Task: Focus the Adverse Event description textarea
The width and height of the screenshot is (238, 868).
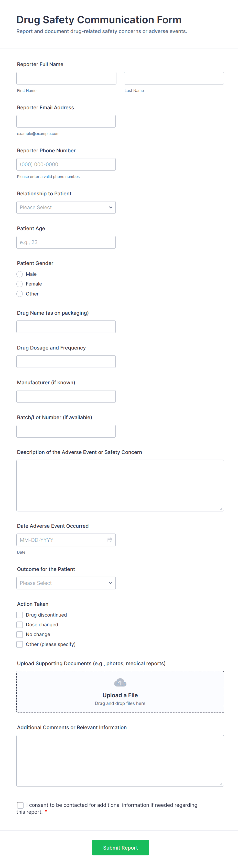Action: [120, 485]
